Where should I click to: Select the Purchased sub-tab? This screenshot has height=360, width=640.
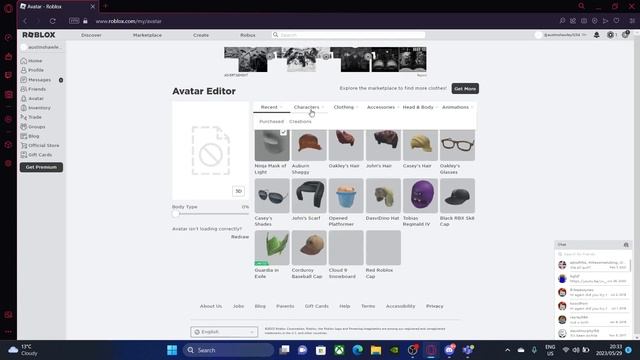tap(271, 122)
